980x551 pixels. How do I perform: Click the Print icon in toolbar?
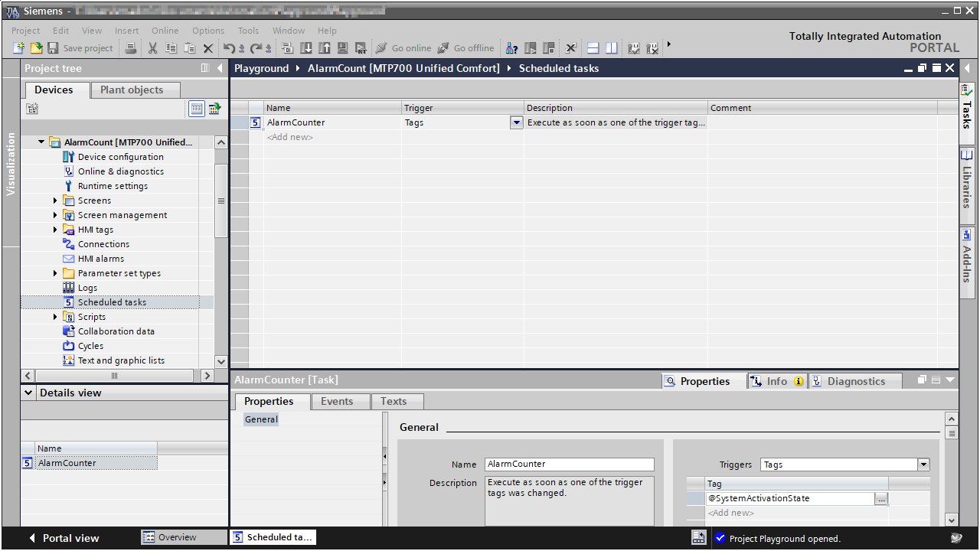tap(131, 48)
